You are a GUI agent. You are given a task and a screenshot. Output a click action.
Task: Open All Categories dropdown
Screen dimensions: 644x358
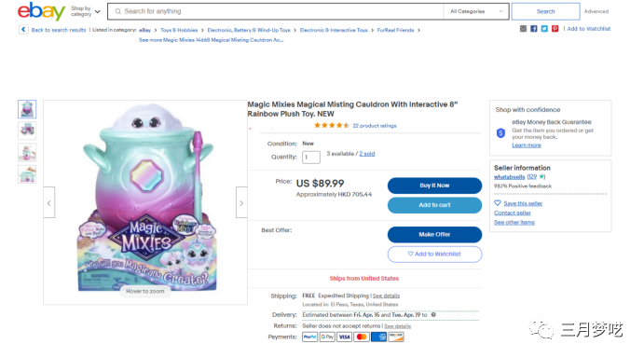pyautogui.click(x=476, y=11)
